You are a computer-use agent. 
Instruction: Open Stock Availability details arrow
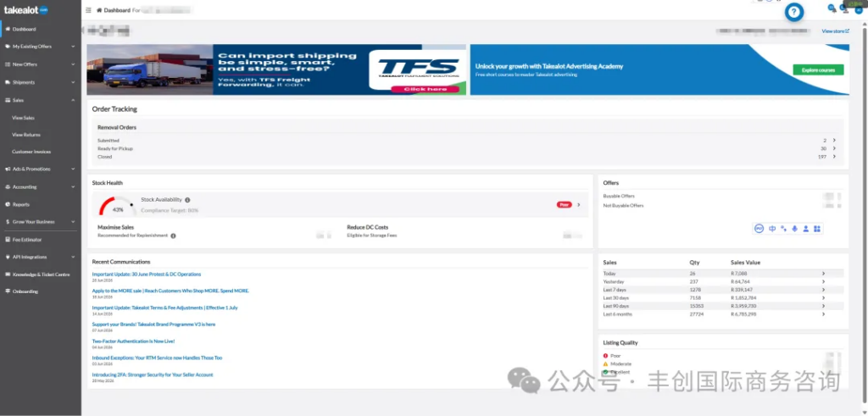tap(578, 205)
